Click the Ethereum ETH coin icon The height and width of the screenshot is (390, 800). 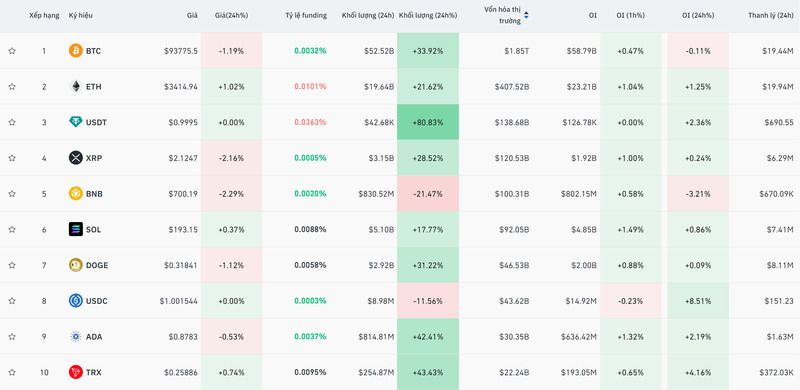tap(76, 86)
